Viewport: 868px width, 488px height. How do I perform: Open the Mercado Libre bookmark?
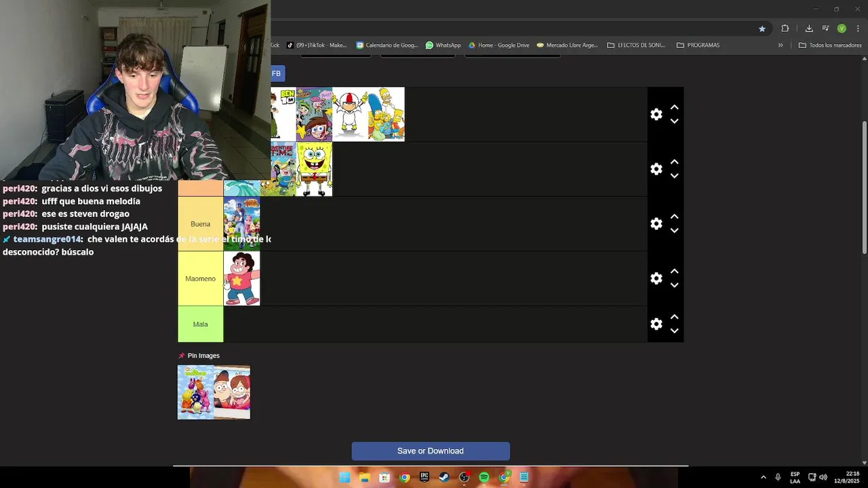568,45
